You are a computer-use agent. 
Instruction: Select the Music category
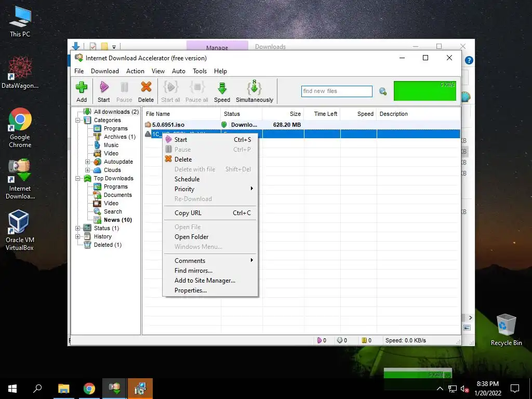pyautogui.click(x=111, y=145)
